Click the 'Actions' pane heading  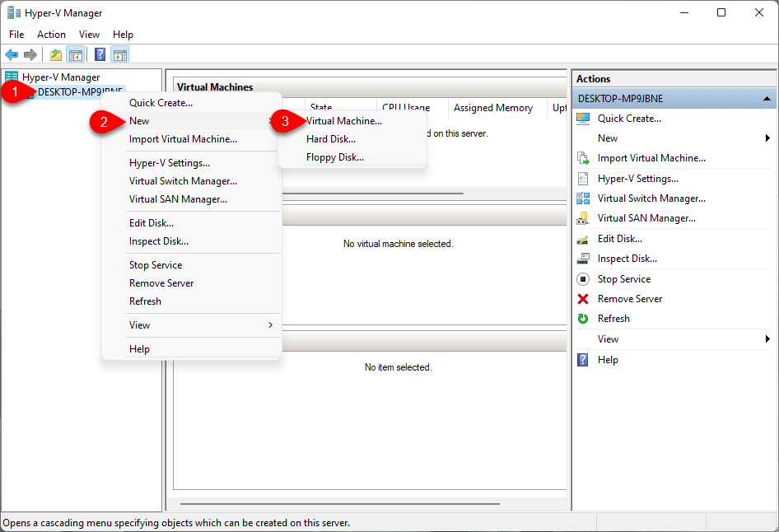[593, 79]
